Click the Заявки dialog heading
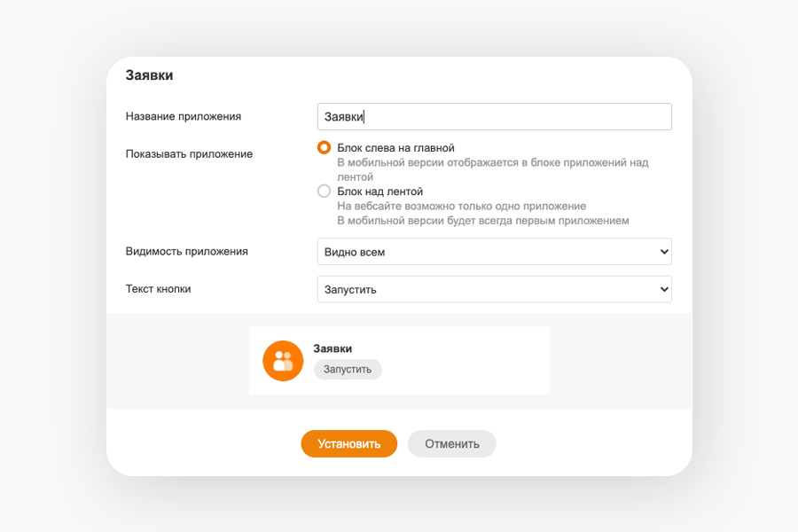 pyautogui.click(x=149, y=75)
